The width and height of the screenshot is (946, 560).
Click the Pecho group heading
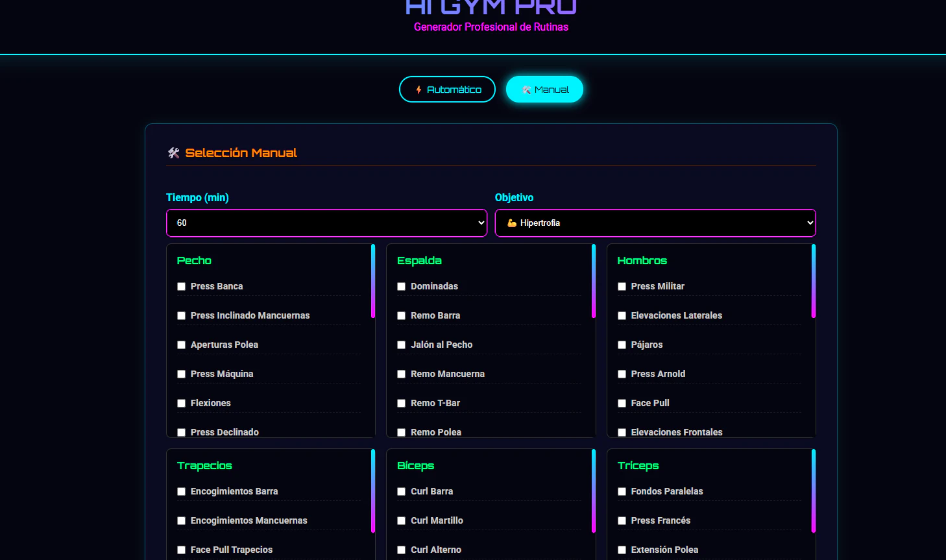coord(194,261)
